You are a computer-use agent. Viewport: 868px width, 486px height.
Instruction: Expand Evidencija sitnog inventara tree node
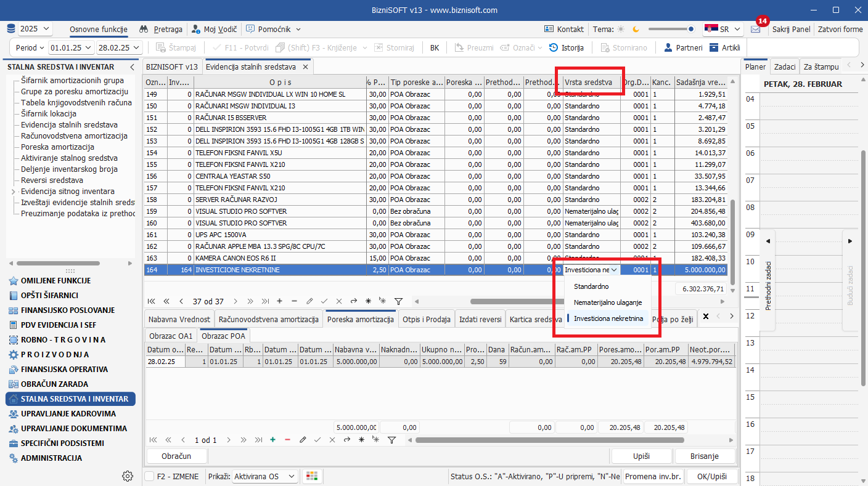click(x=13, y=192)
